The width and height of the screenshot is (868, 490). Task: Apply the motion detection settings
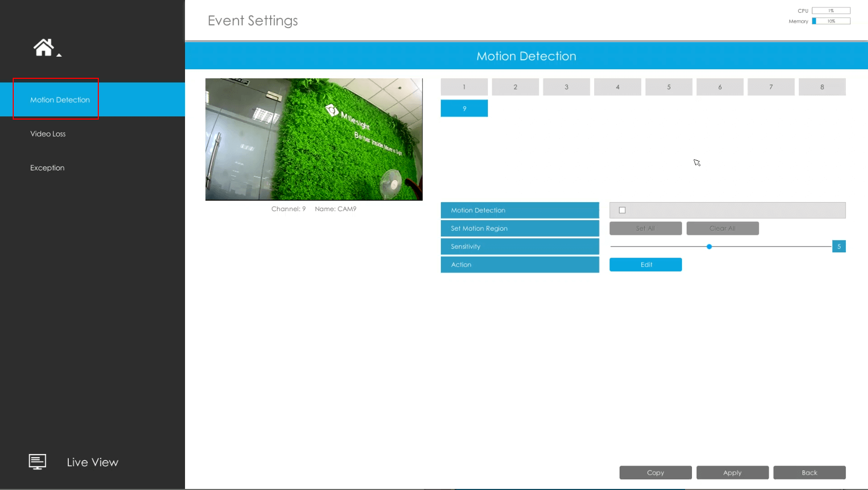[x=732, y=472]
